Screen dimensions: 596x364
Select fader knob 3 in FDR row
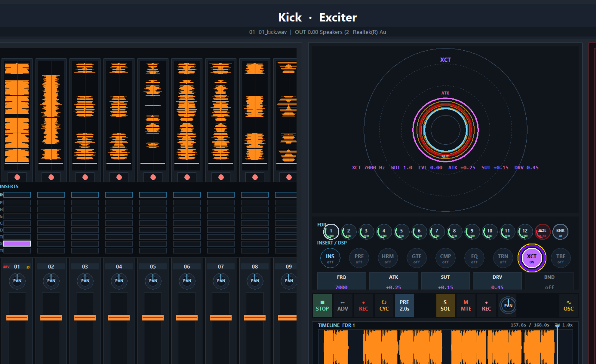pyautogui.click(x=366, y=232)
